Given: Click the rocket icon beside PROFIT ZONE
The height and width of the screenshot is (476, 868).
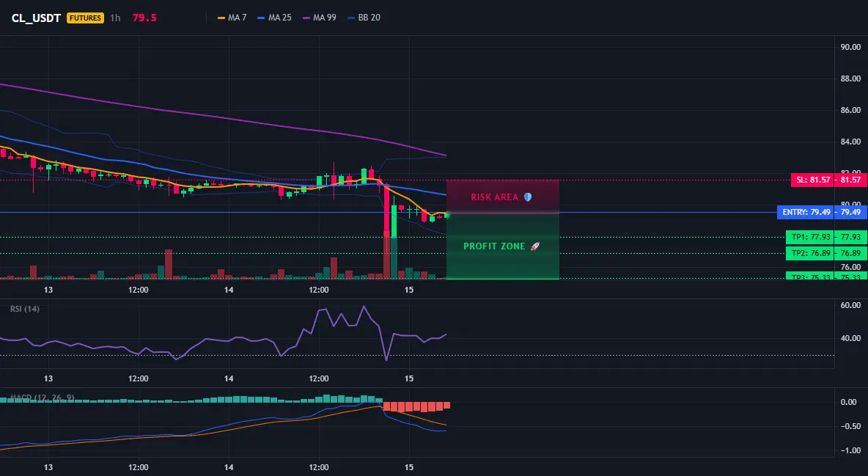Looking at the screenshot, I should (534, 246).
